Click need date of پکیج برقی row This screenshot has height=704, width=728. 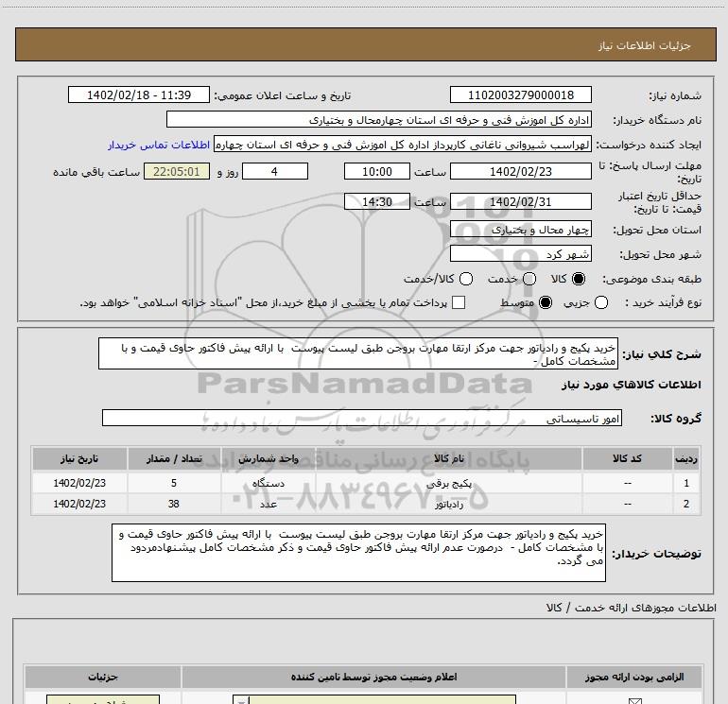[79, 484]
